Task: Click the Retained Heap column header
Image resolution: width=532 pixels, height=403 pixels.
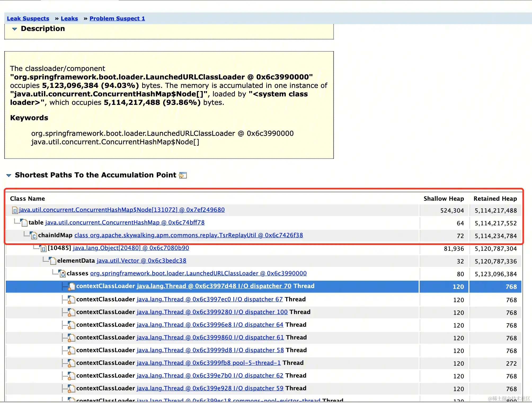Action: point(495,199)
